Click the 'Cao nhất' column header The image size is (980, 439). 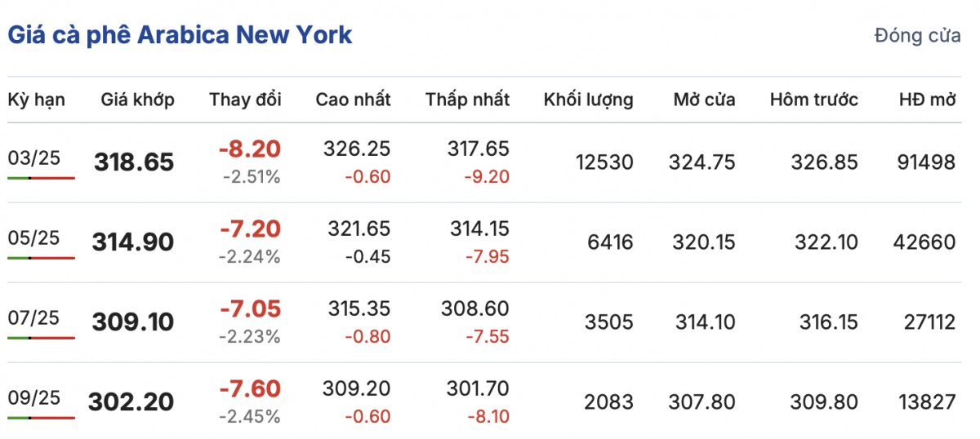point(353,100)
